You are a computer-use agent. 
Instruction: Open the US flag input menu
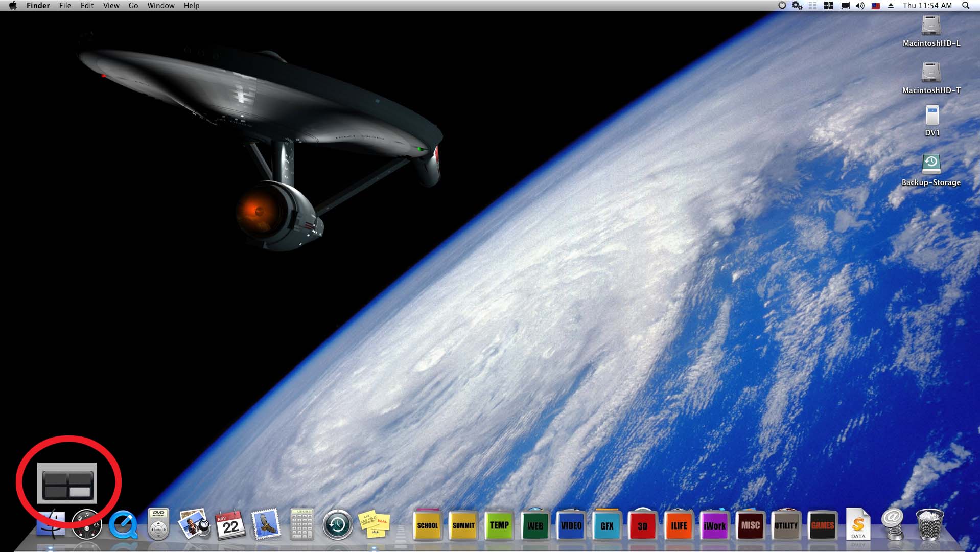point(876,5)
